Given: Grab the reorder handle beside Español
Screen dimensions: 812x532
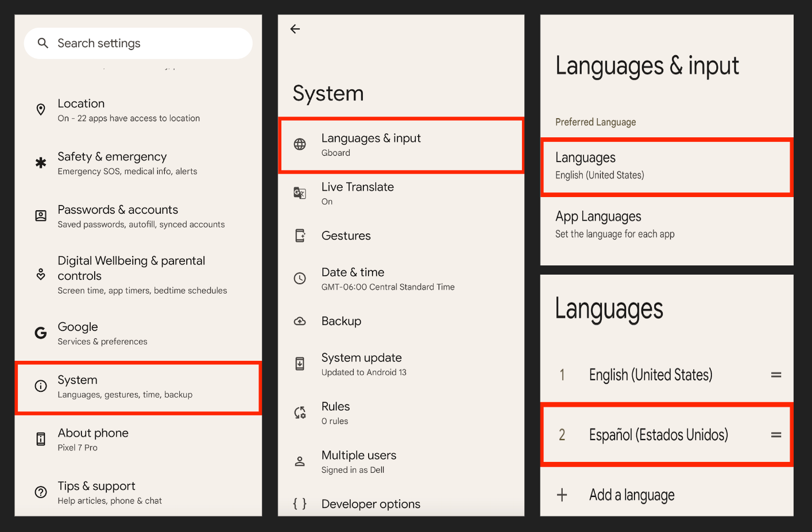Looking at the screenshot, I should 776,435.
